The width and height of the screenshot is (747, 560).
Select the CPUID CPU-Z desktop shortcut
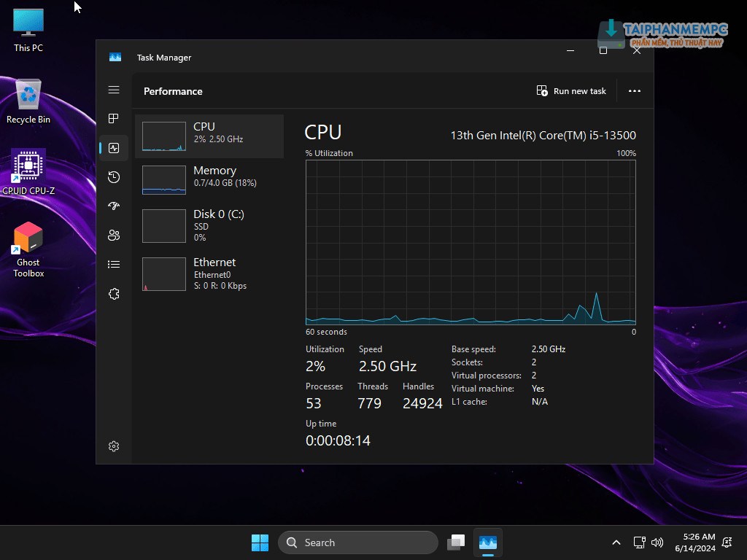pyautogui.click(x=28, y=173)
